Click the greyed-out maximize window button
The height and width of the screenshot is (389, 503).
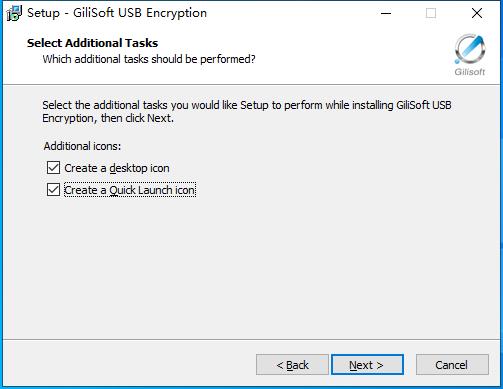(431, 13)
